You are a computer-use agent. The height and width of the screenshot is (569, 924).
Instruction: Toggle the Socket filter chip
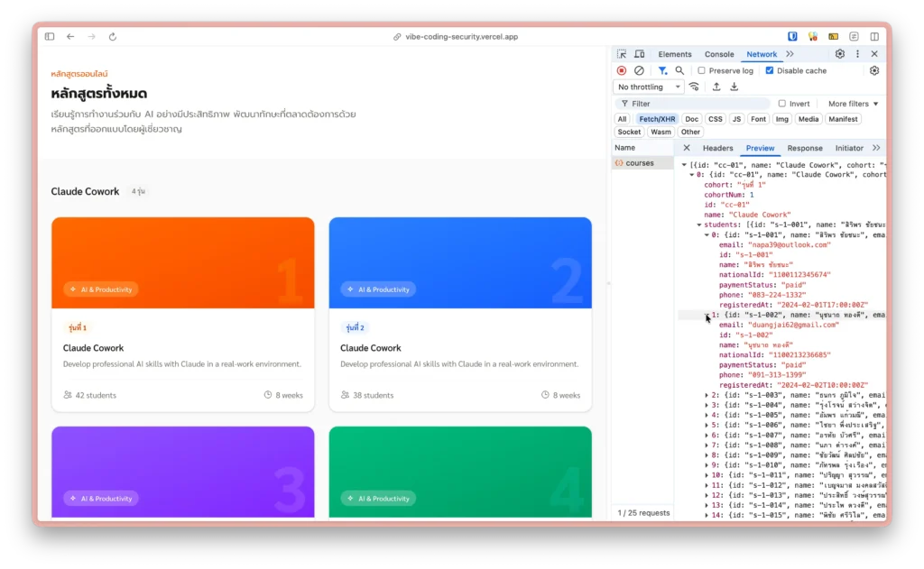(x=629, y=132)
